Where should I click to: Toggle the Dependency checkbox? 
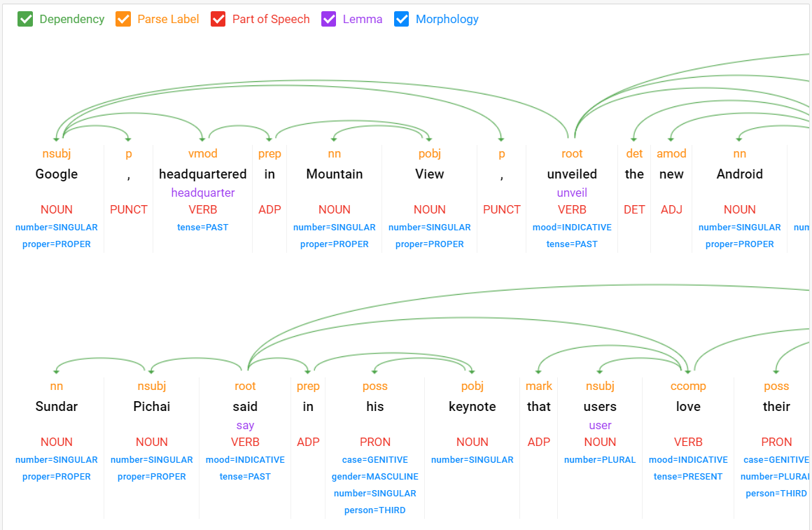[x=26, y=19]
